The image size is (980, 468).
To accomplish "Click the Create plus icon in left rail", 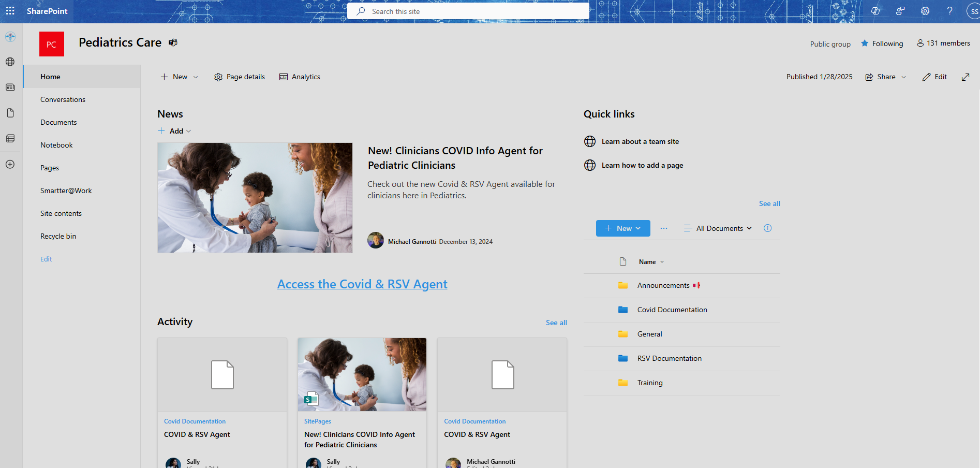I will coord(10,164).
